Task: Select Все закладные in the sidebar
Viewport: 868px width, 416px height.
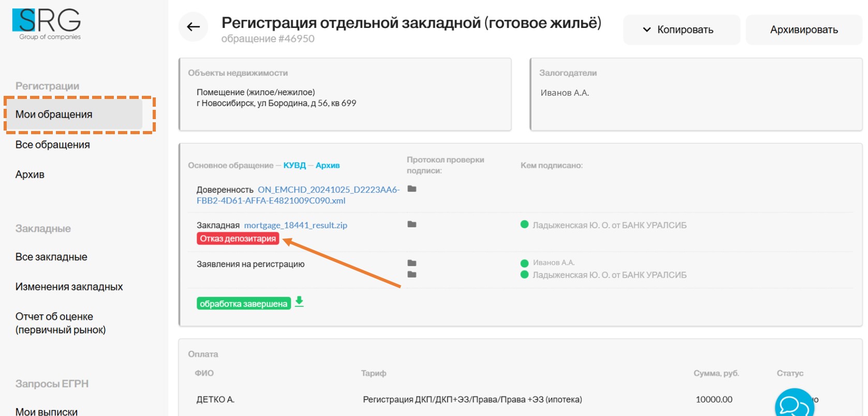Action: click(x=51, y=257)
